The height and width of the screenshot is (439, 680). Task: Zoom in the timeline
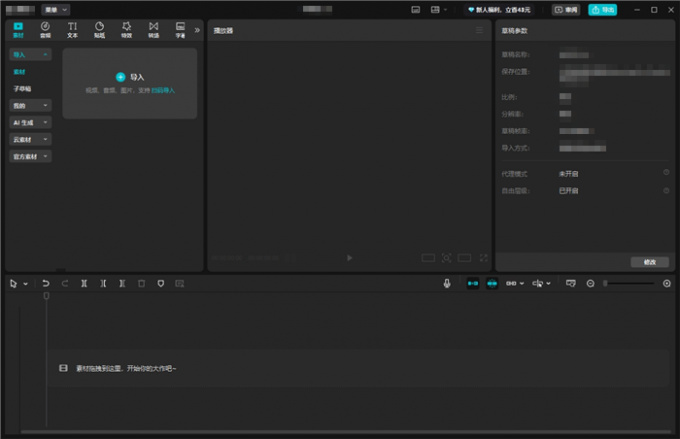click(667, 283)
